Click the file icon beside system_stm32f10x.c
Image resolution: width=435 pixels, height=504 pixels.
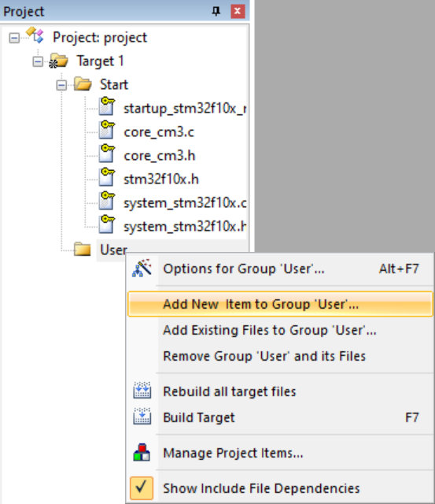(x=107, y=201)
